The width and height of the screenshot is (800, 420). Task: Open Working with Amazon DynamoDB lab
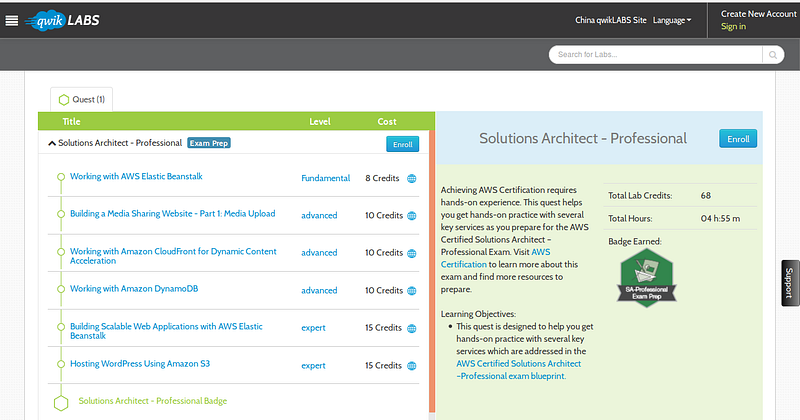[x=134, y=289]
